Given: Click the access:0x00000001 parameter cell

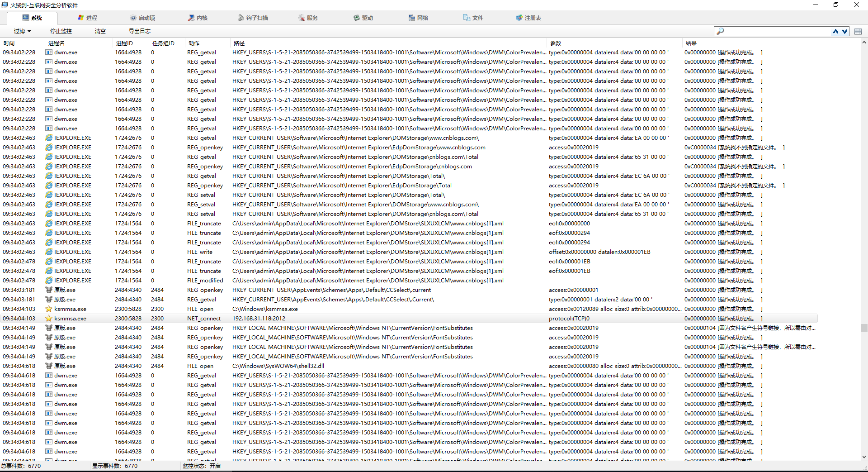Looking at the screenshot, I should (x=573, y=290).
